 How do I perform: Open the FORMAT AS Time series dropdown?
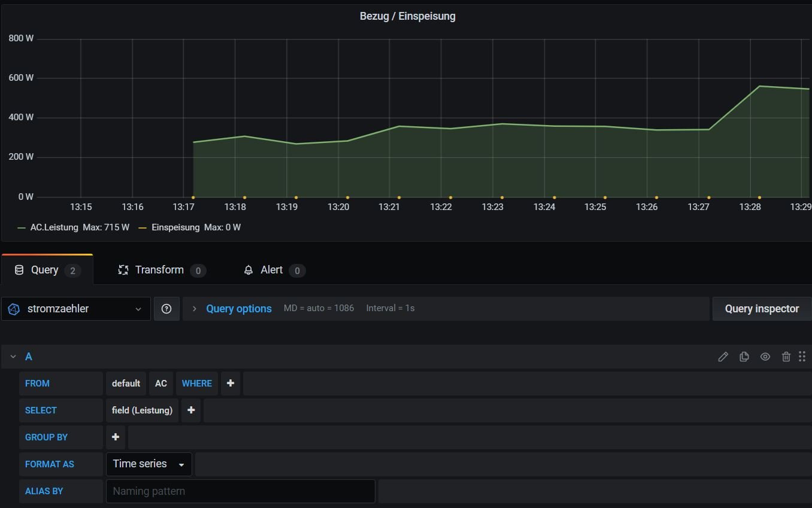coord(149,464)
